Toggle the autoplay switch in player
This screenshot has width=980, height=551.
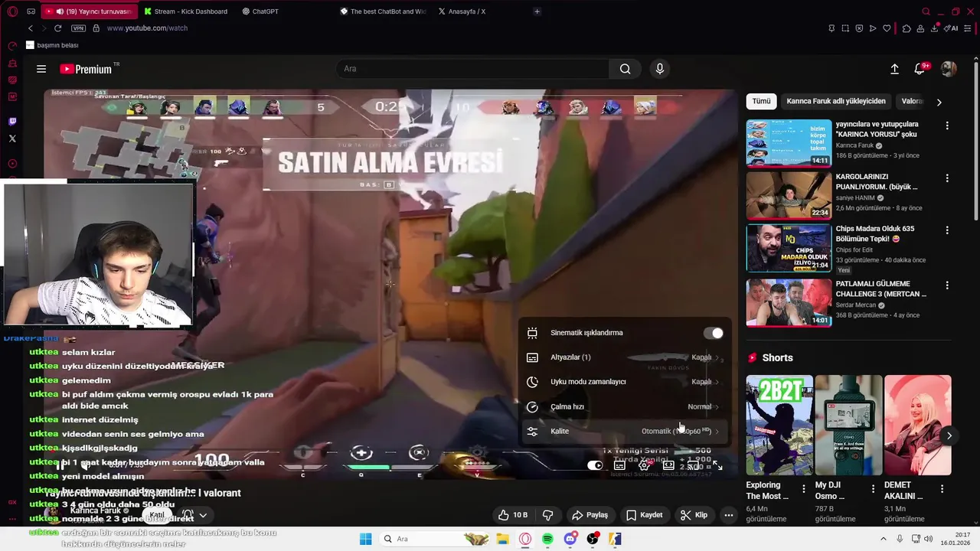click(x=595, y=465)
